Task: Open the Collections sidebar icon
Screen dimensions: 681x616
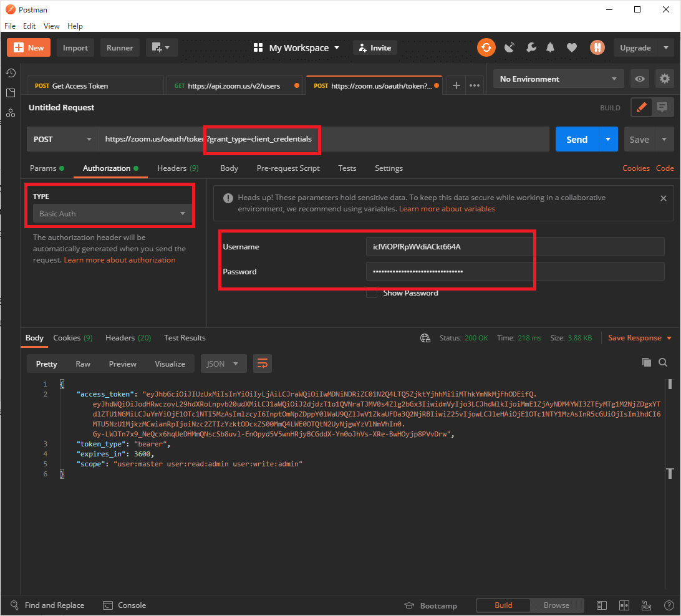Action: pos(11,92)
